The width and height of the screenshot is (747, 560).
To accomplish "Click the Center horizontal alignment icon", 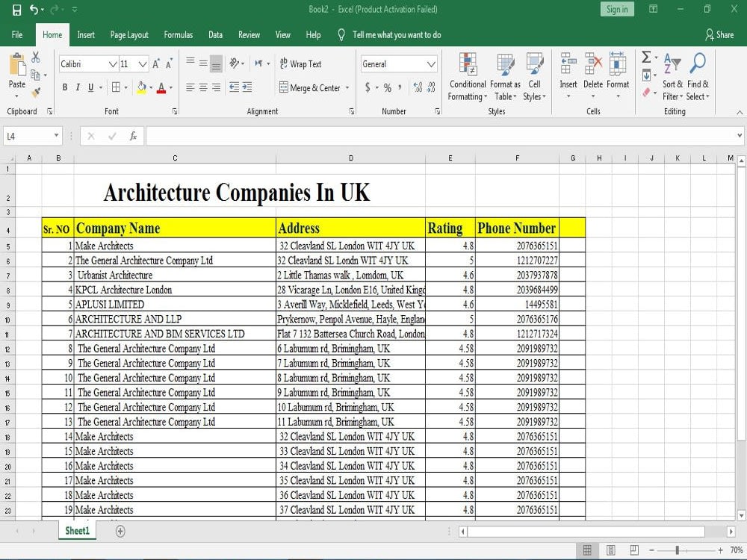I will 203,87.
